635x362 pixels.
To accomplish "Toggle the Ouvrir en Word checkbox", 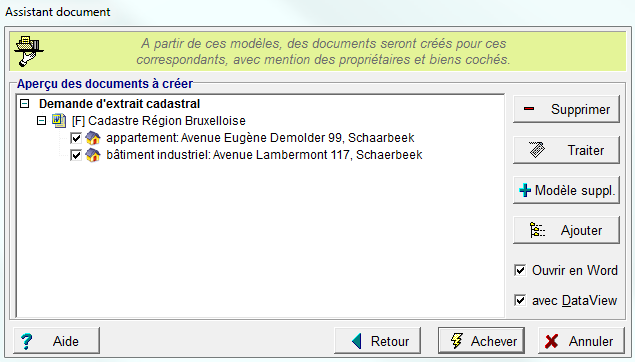I will 520,270.
